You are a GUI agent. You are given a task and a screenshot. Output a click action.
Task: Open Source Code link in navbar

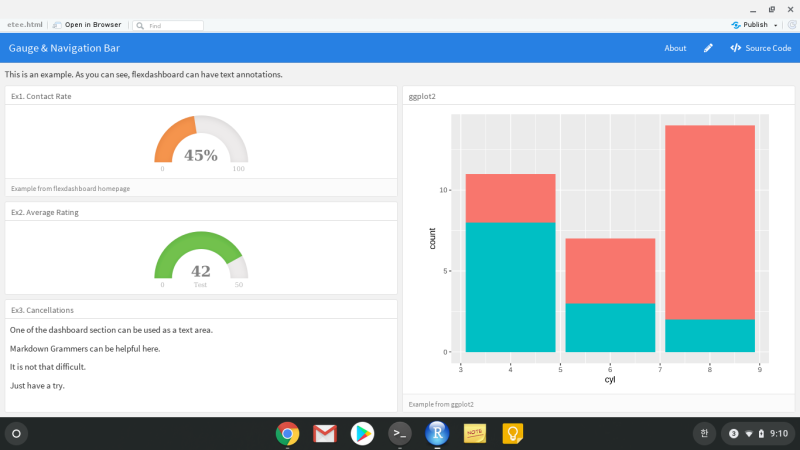[761, 48]
